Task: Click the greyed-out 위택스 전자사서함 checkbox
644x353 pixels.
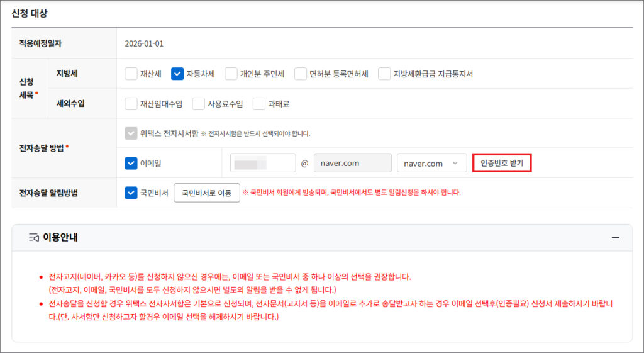Action: 131,133
